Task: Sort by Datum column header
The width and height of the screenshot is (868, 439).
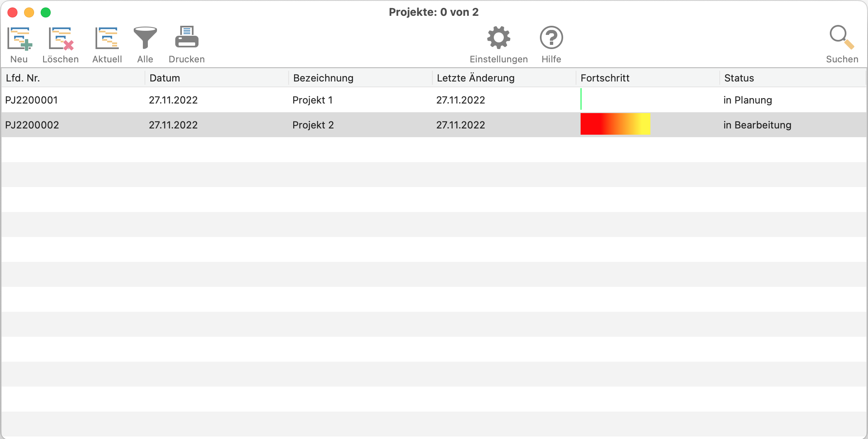Action: tap(217, 78)
